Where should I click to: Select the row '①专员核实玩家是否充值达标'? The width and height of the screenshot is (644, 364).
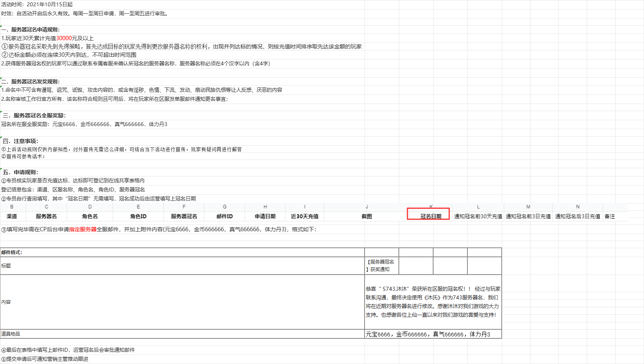tap(73, 180)
